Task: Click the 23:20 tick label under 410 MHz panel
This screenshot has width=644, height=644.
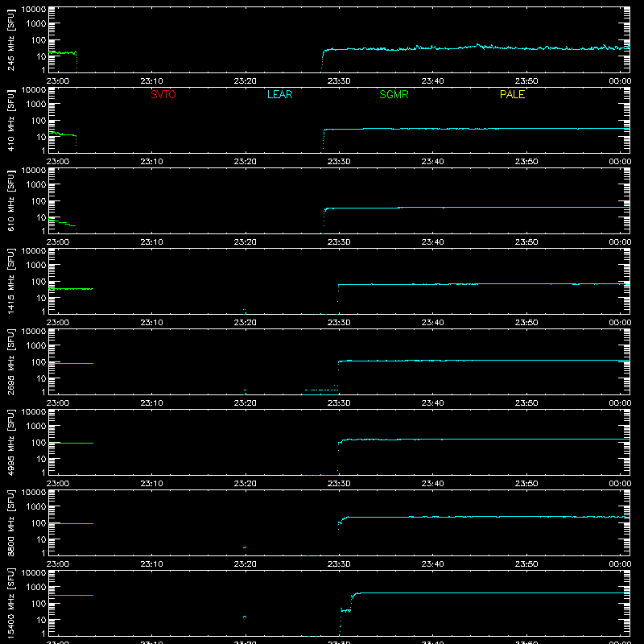Action: [x=246, y=162]
